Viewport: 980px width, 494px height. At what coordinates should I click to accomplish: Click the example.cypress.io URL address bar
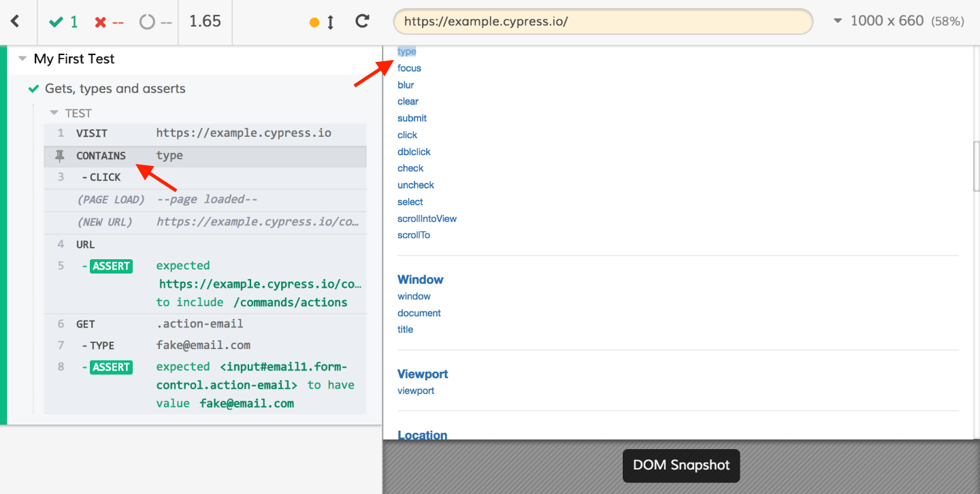pos(603,21)
